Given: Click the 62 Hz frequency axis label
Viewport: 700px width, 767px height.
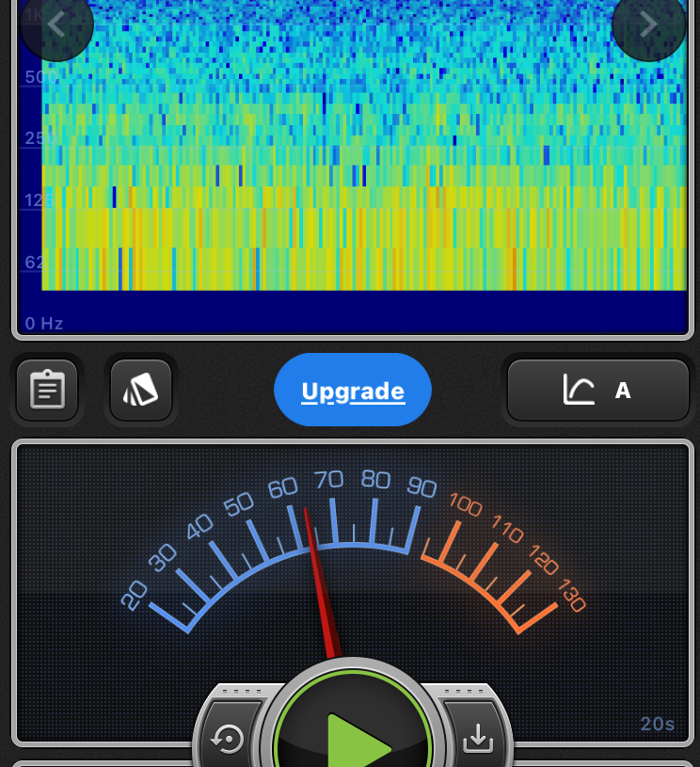Looking at the screenshot, I should point(34,262).
